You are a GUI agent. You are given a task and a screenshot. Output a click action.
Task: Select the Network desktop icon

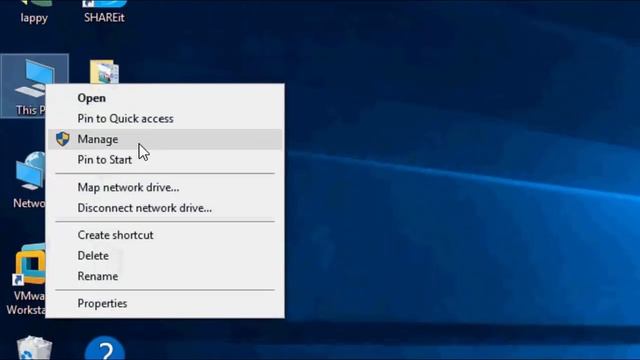coord(28,180)
